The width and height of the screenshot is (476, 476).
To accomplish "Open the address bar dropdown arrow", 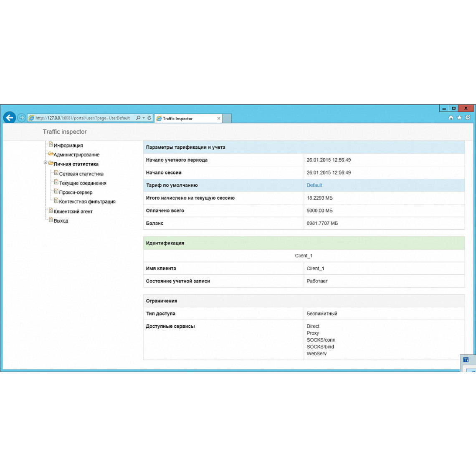I will click(144, 118).
